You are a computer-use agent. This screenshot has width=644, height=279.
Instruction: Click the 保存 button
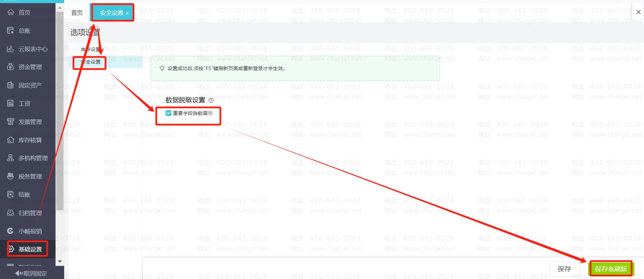[x=564, y=269]
